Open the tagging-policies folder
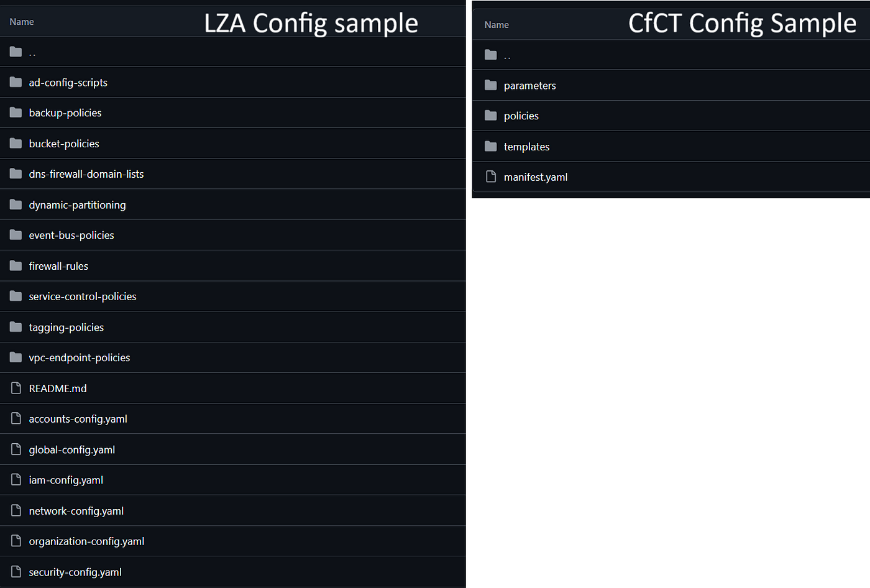The width and height of the screenshot is (870, 588). click(66, 328)
